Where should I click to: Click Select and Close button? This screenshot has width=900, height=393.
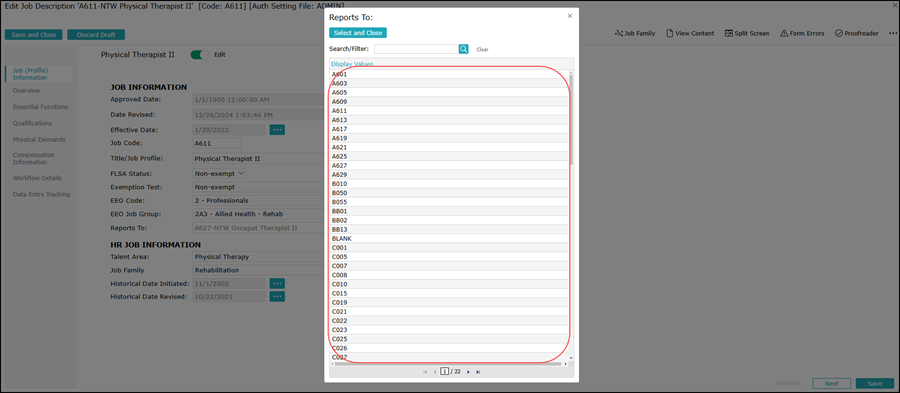pyautogui.click(x=358, y=33)
